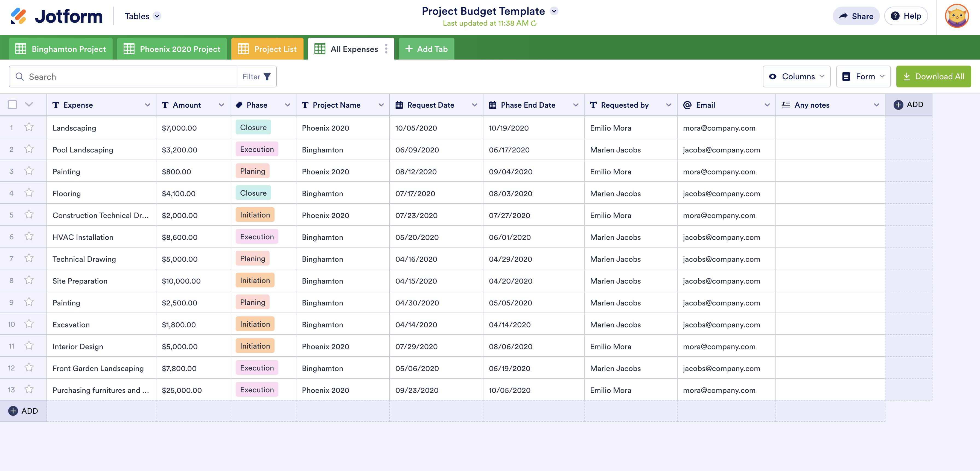
Task: Click the Filter funnel icon
Action: 267,76
